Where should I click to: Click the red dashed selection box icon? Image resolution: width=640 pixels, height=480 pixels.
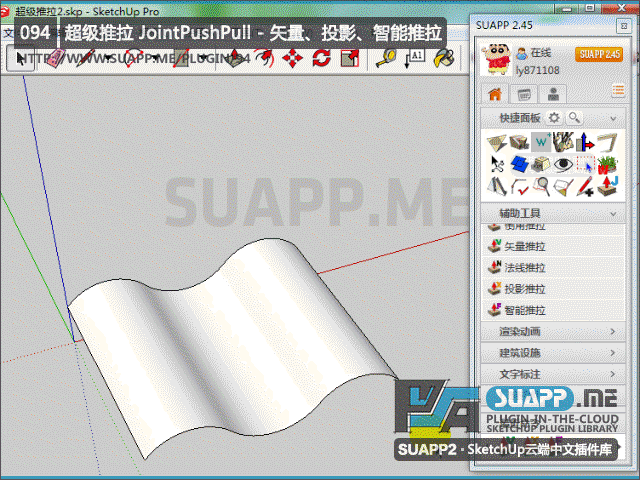point(585,164)
